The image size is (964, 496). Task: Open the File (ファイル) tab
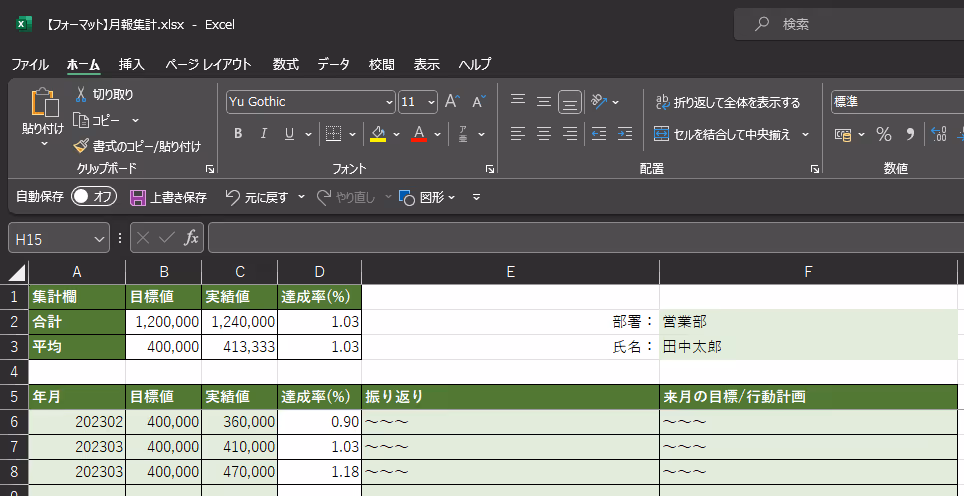(30, 64)
